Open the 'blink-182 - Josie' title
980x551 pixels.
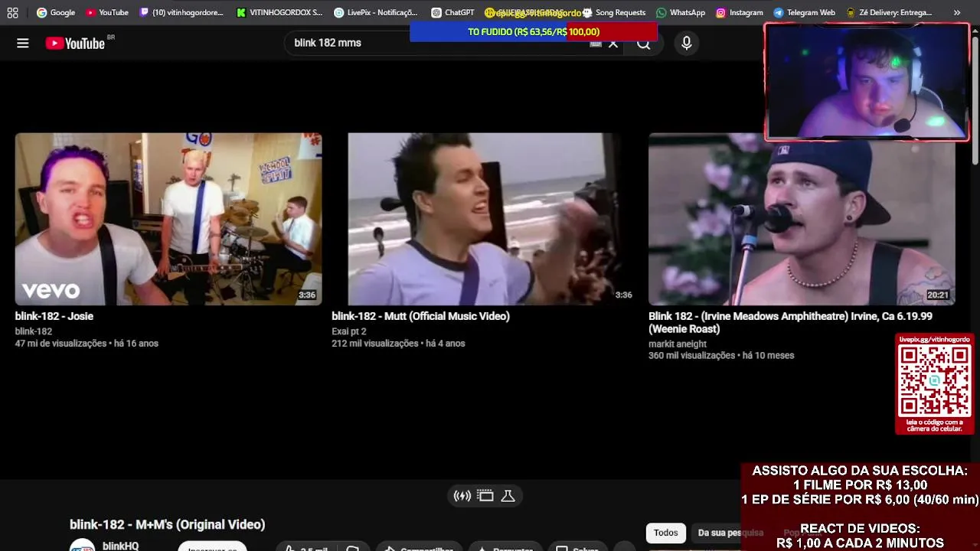[54, 316]
